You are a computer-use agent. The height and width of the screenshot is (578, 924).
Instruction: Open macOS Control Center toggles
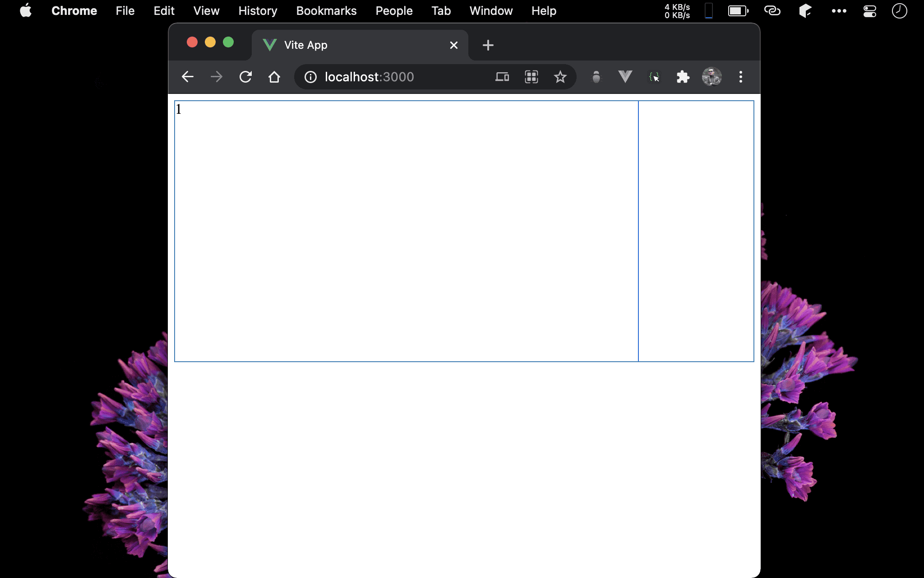click(x=869, y=11)
